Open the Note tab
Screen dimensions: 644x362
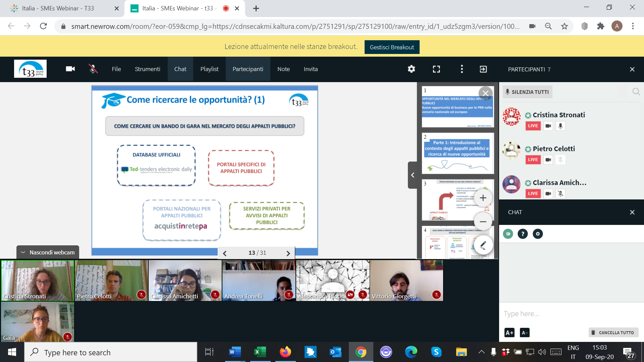tap(283, 69)
